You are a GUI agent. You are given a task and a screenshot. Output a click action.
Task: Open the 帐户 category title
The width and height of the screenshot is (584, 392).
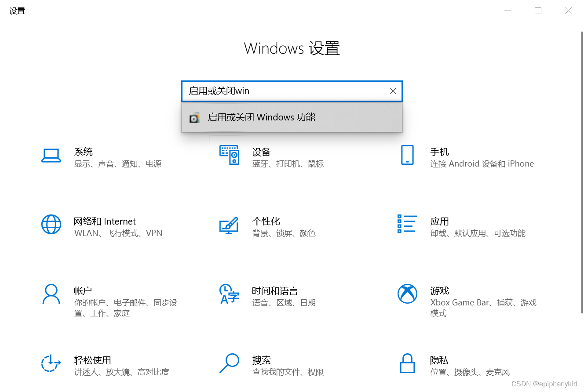coord(83,290)
